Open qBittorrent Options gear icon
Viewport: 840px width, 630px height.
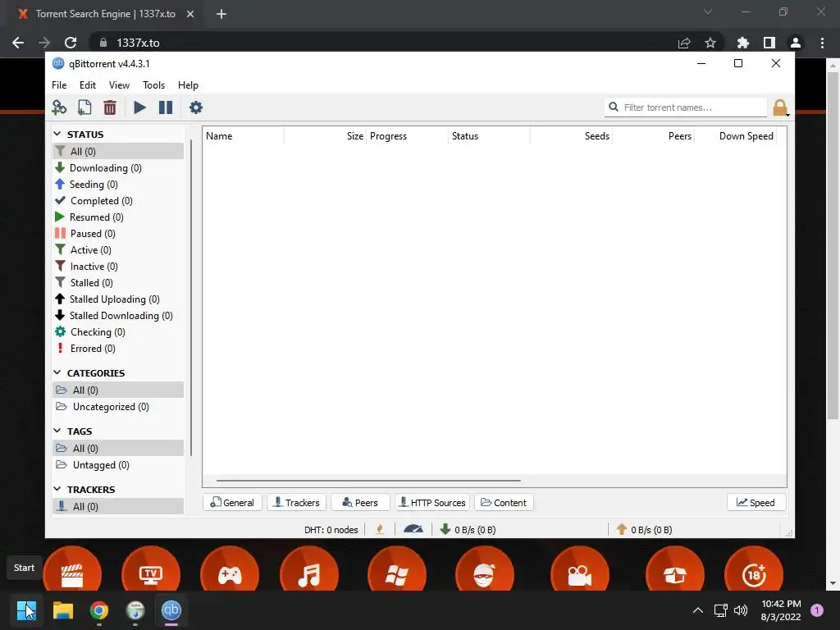coord(196,107)
